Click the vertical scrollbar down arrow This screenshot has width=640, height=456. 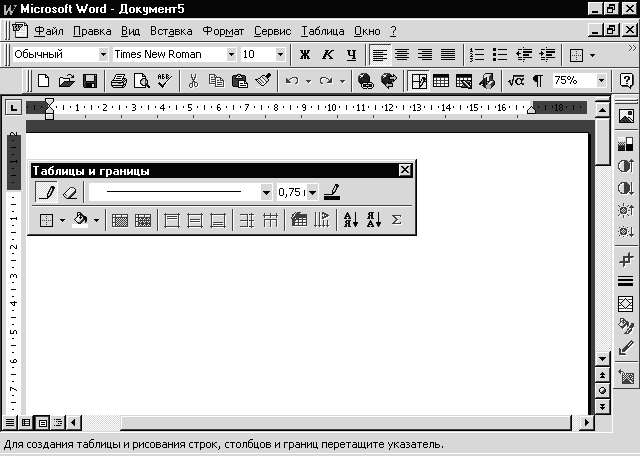click(602, 359)
